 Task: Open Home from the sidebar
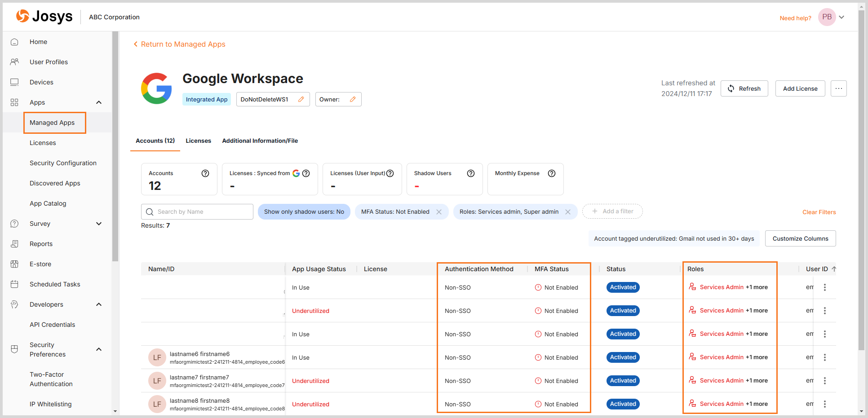click(x=38, y=42)
